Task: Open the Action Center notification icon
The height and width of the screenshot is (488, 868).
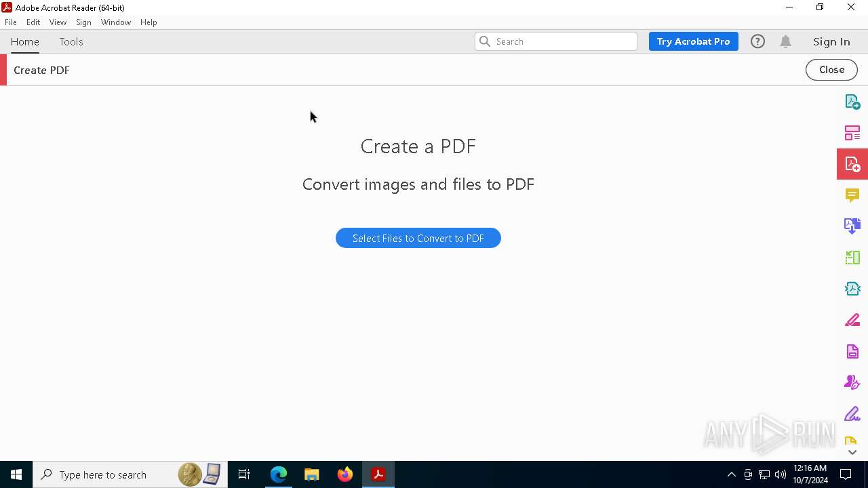Action: pyautogui.click(x=846, y=474)
